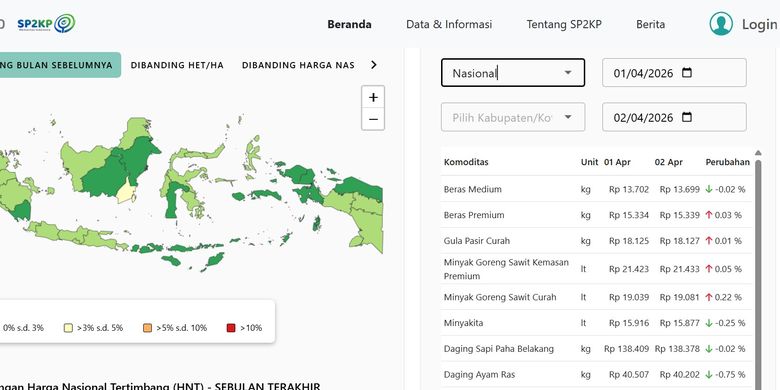The height and width of the screenshot is (390, 780).
Task: Click up arrow in Minyak Goreng Sawit Curah row
Action: 709,297
